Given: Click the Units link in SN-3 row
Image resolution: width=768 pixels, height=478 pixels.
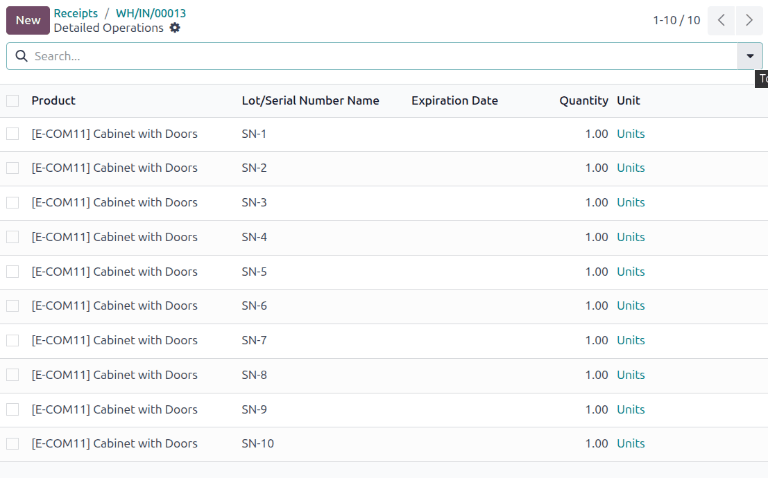Looking at the screenshot, I should [x=631, y=202].
